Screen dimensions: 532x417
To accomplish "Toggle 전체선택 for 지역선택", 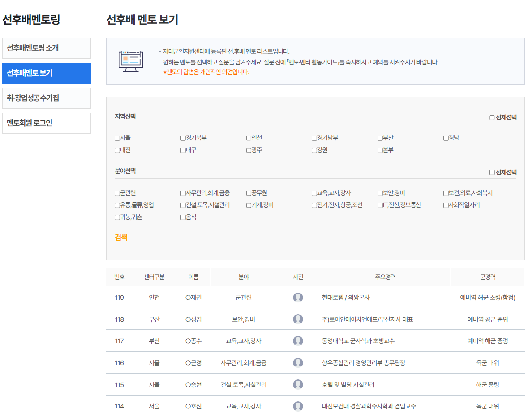I will tap(492, 118).
